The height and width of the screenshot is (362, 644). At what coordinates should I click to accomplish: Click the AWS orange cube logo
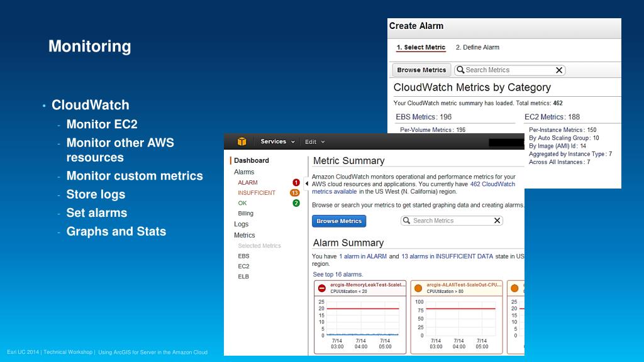click(x=241, y=141)
